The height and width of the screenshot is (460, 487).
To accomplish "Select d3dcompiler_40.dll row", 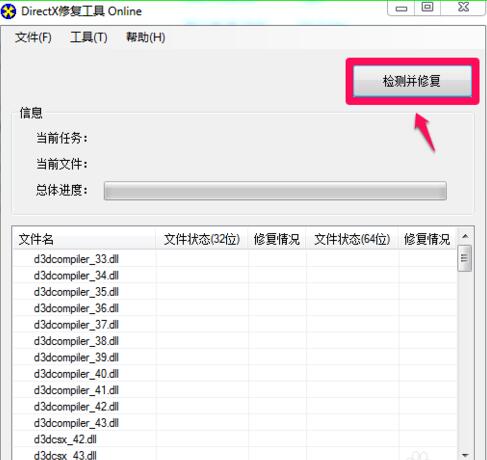I will pos(235,374).
